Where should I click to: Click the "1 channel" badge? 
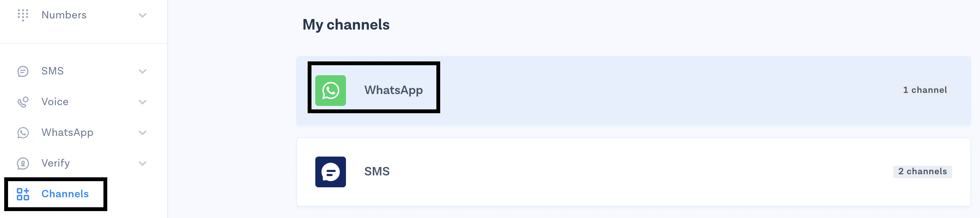click(x=925, y=90)
